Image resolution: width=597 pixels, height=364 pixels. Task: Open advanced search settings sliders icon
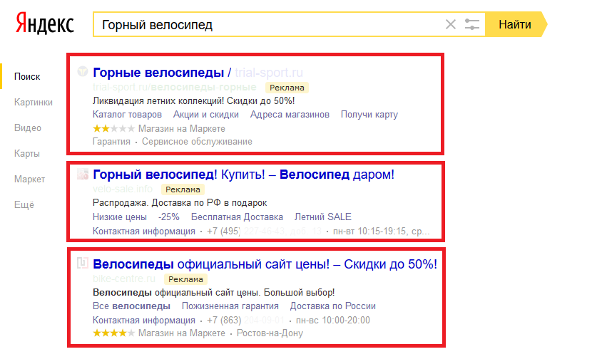pos(471,24)
